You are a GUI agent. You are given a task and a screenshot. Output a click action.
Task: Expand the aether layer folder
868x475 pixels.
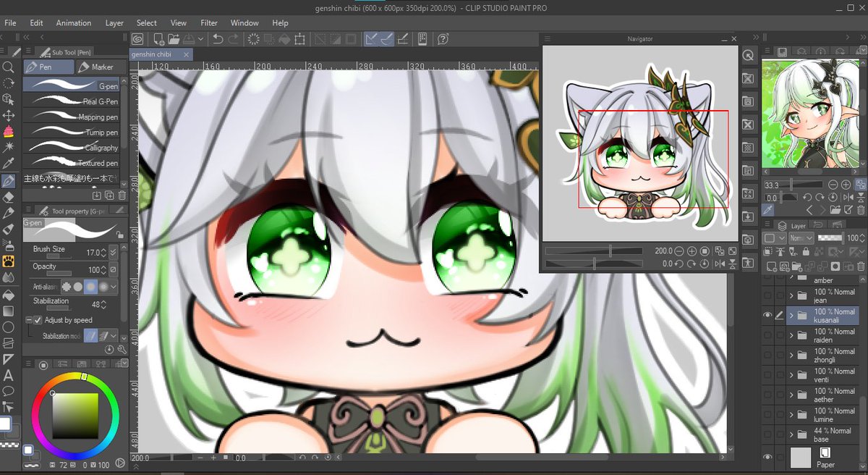click(791, 395)
